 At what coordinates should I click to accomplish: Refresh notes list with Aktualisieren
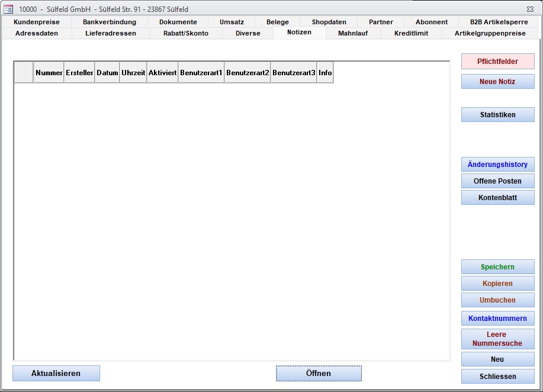56,374
